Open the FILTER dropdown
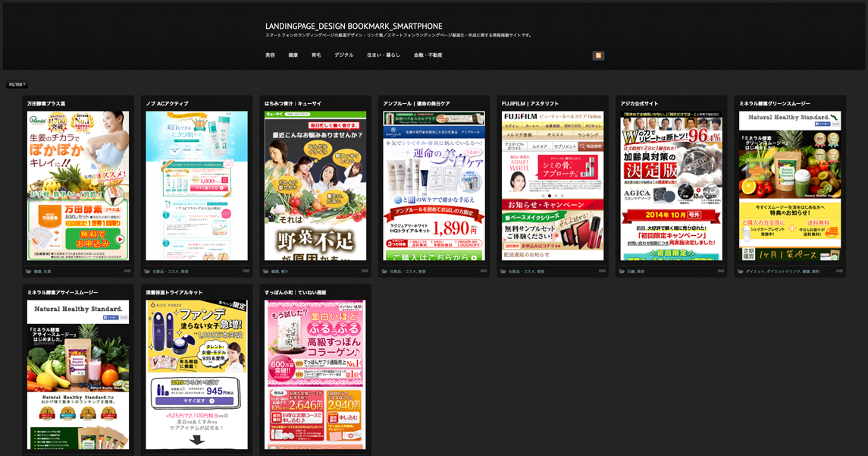Viewport: 868px width, 456px height. 17,85
